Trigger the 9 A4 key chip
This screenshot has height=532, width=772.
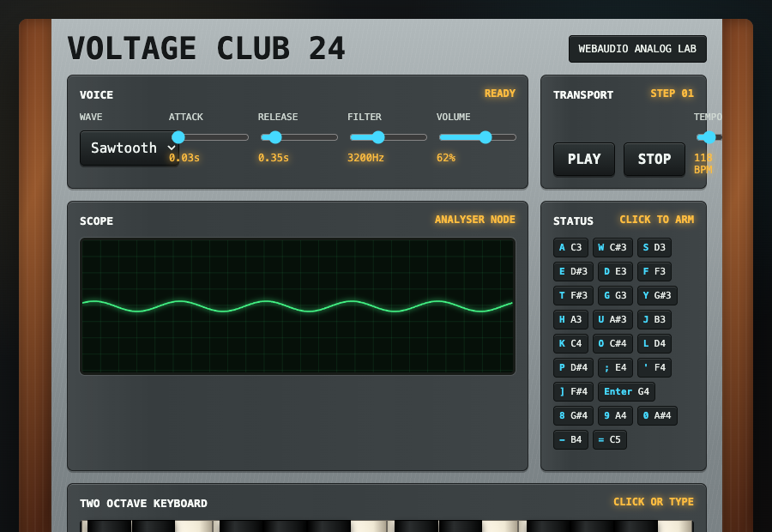pyautogui.click(x=615, y=416)
